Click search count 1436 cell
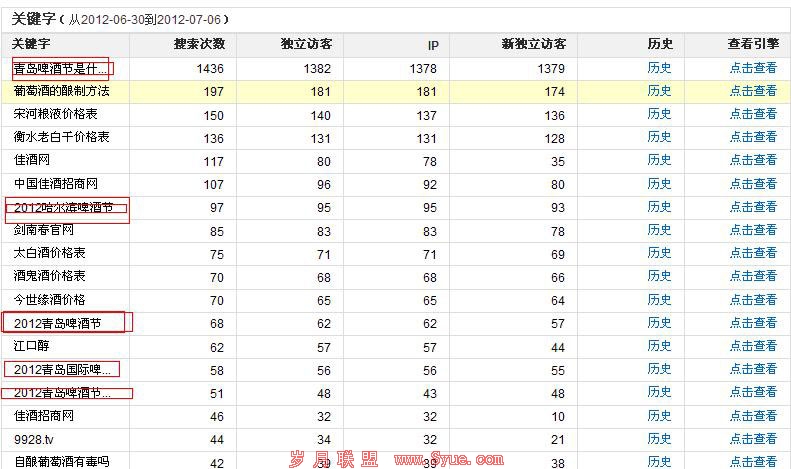 pyautogui.click(x=210, y=69)
